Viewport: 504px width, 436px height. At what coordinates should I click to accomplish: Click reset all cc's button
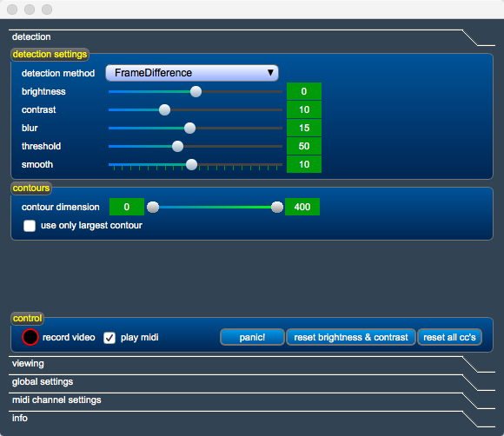[449, 337]
